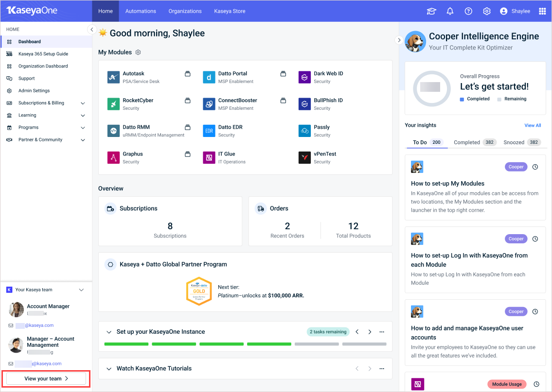Open the help question mark icon
The width and height of the screenshot is (552, 392).
pyautogui.click(x=468, y=11)
